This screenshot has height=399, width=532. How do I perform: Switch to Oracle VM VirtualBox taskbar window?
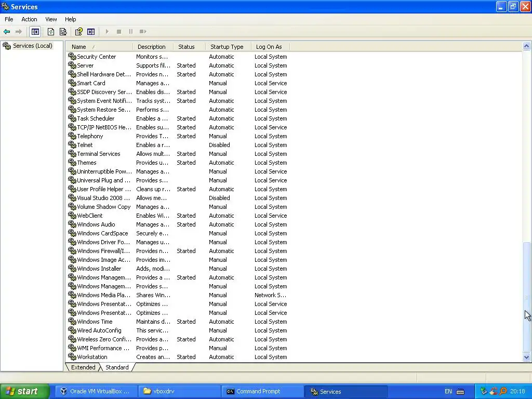[x=96, y=391]
